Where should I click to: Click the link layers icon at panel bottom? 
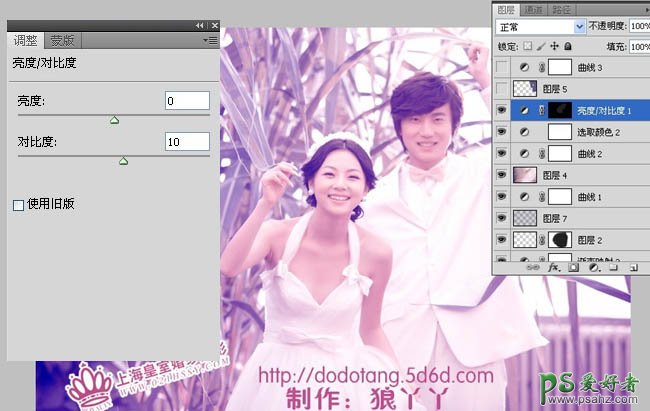tap(533, 268)
